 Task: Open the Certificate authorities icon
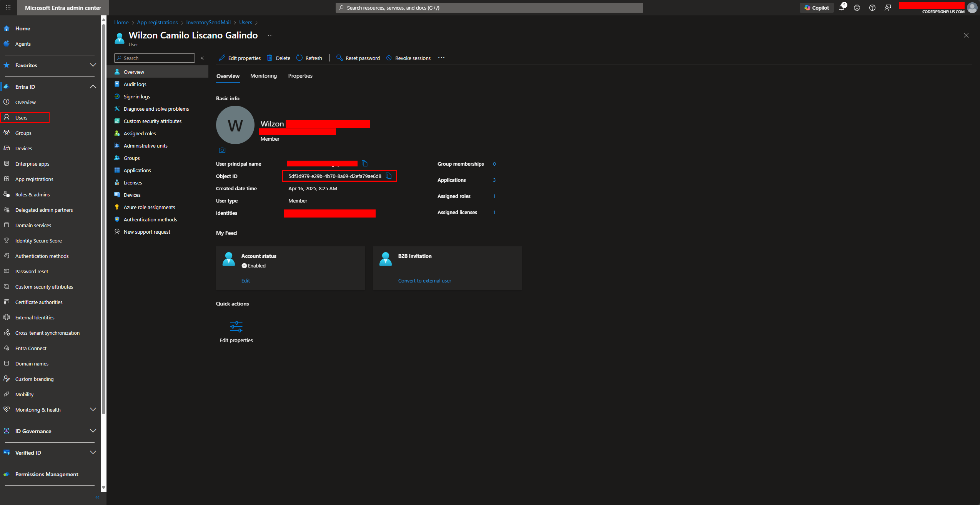(x=7, y=302)
